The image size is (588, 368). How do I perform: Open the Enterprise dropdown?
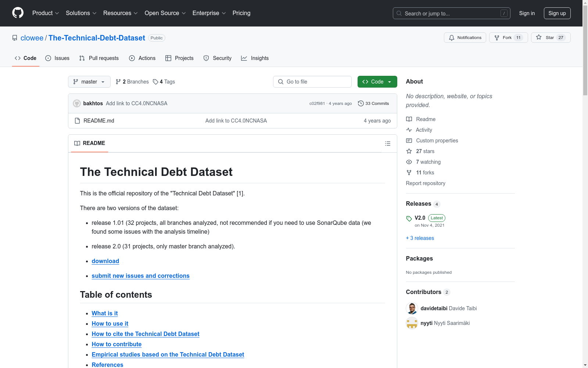tap(209, 13)
